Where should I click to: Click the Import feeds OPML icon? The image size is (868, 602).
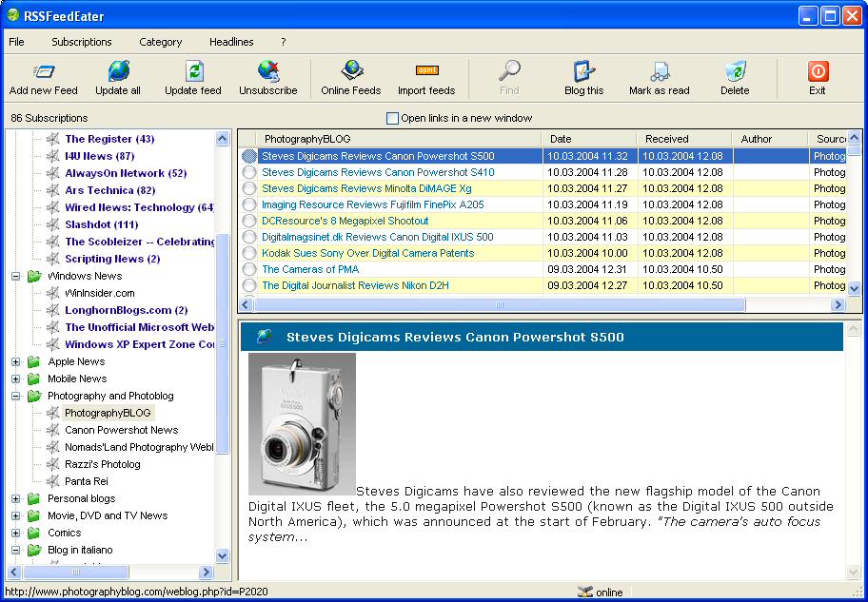coord(426,70)
